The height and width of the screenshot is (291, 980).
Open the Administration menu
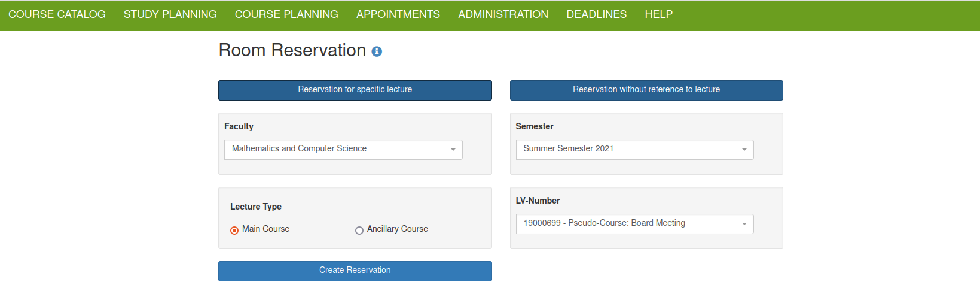(x=503, y=14)
